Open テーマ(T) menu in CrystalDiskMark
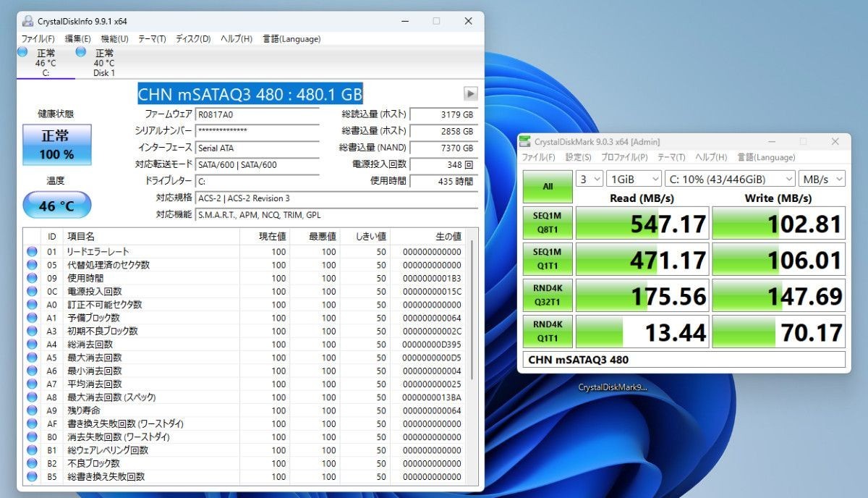Screen dimensions: 868x498 673,157
